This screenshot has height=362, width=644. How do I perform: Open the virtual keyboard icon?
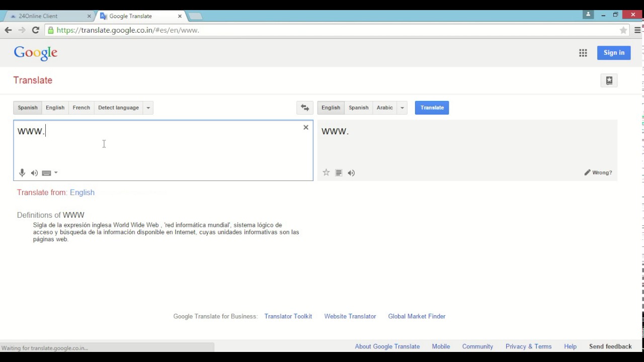(46, 173)
